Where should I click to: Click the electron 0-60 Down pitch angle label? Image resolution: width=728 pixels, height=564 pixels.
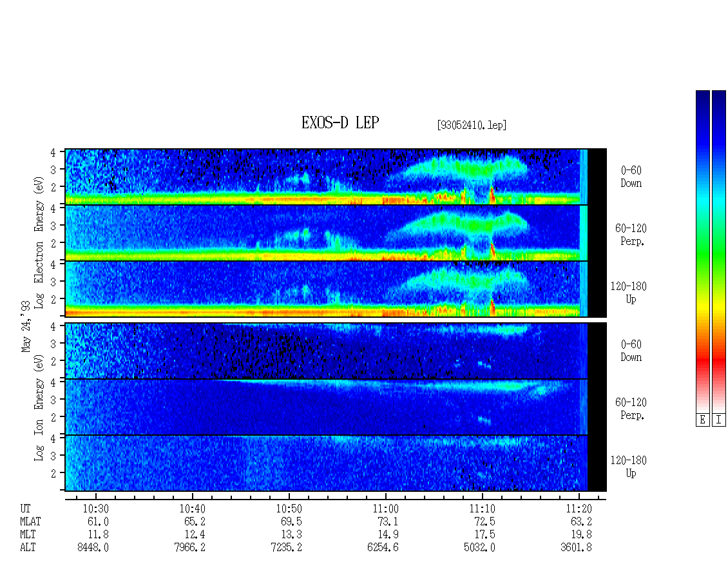tap(631, 177)
